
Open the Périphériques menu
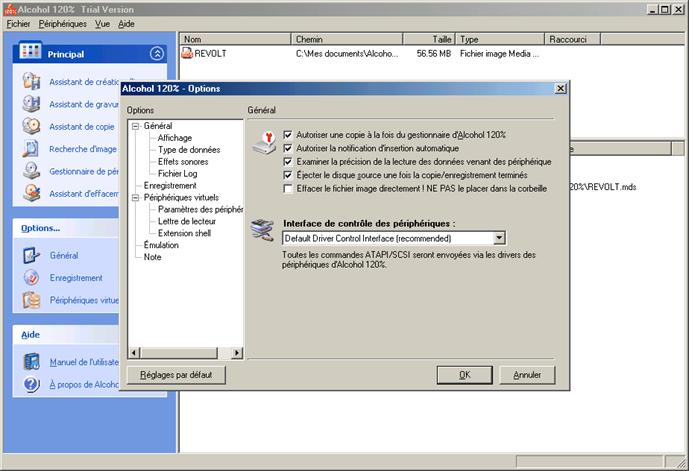pyautogui.click(x=62, y=24)
